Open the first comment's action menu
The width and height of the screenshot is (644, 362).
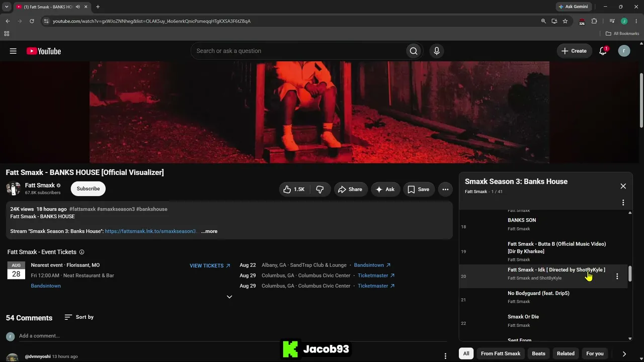[x=445, y=356]
